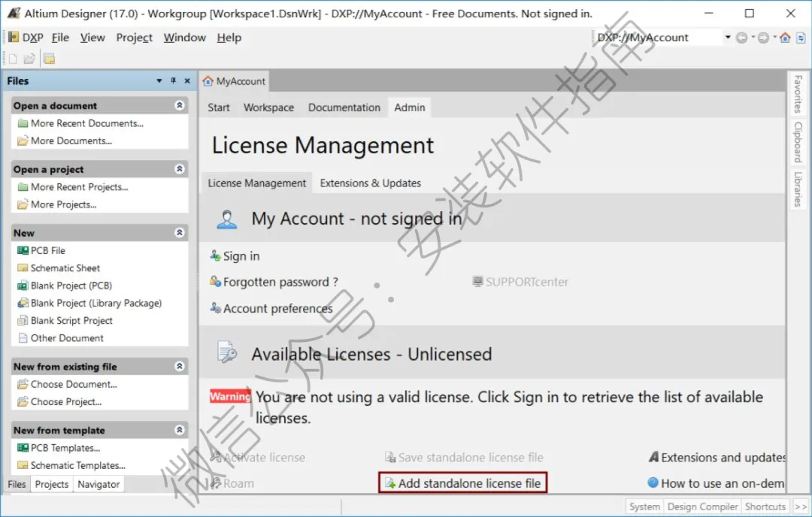812x517 pixels.
Task: Open the DXP menu
Action: click(26, 38)
